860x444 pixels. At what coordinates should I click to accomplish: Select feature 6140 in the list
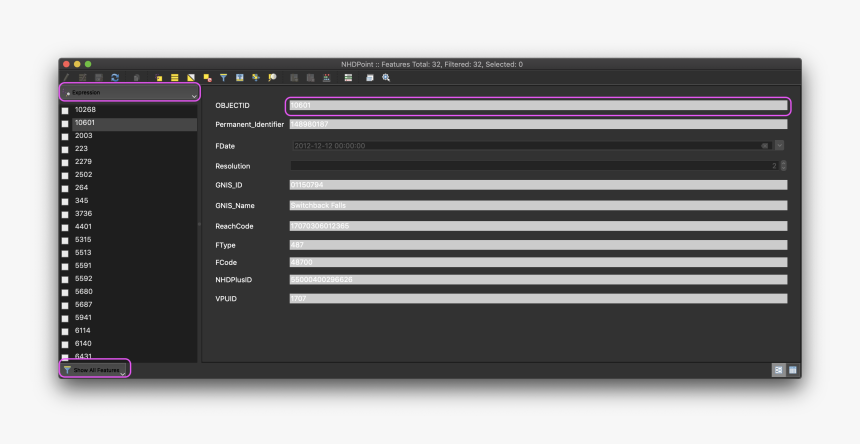pos(84,343)
